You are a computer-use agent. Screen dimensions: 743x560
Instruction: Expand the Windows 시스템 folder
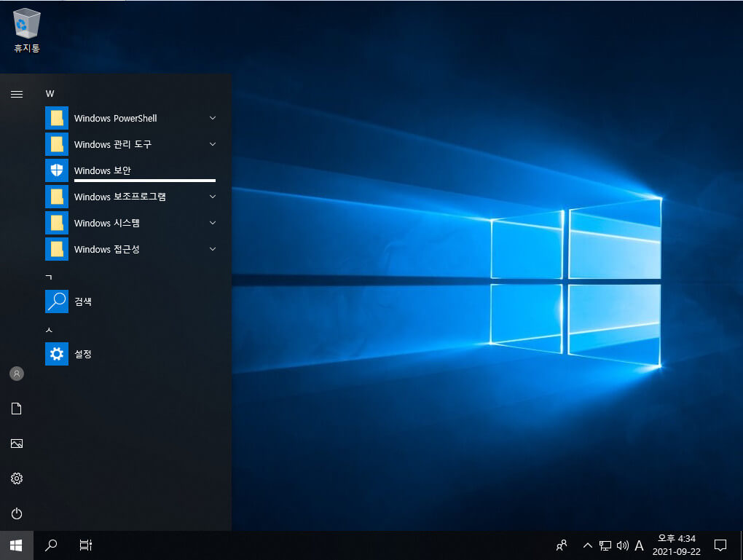click(x=130, y=223)
